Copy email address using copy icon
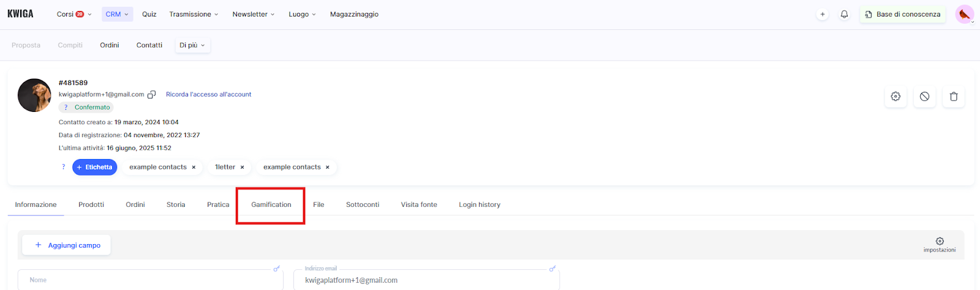 tap(152, 95)
